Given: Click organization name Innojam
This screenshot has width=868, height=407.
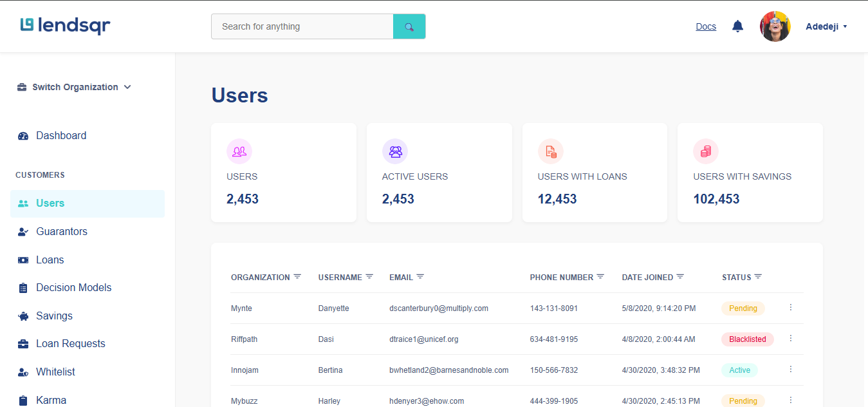Looking at the screenshot, I should pyautogui.click(x=245, y=370).
